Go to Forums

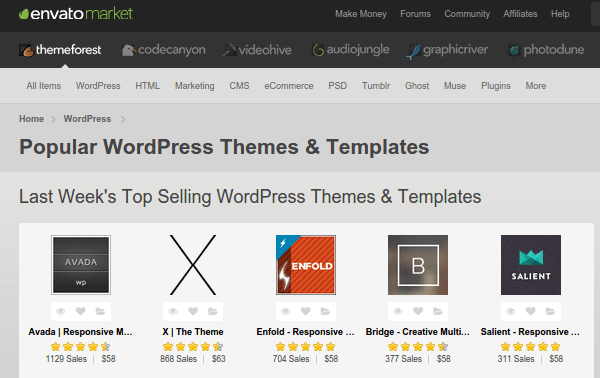tap(415, 14)
